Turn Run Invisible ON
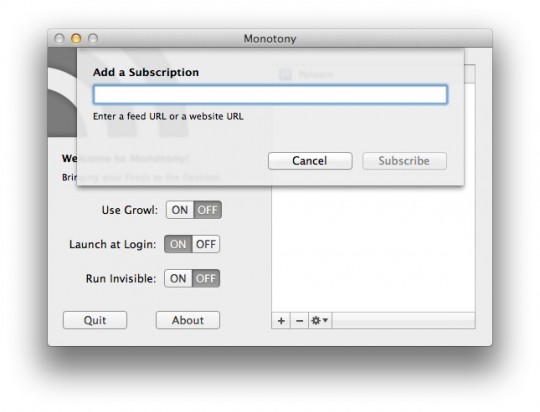Image resolution: width=540 pixels, height=412 pixels. [x=178, y=278]
